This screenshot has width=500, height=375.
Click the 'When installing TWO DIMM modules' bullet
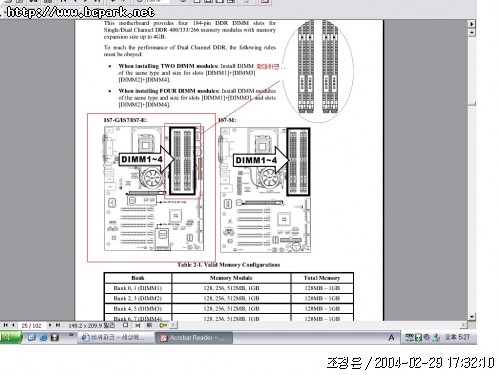(187, 73)
